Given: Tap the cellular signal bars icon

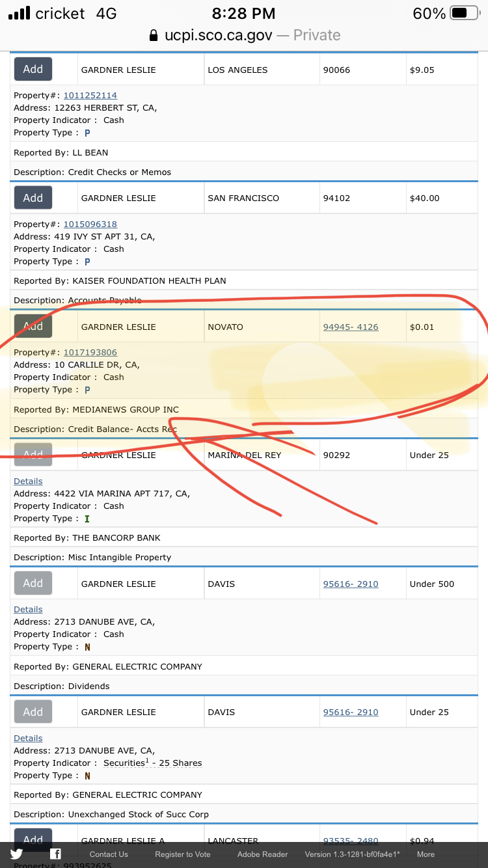Looking at the screenshot, I should pyautogui.click(x=19, y=13).
